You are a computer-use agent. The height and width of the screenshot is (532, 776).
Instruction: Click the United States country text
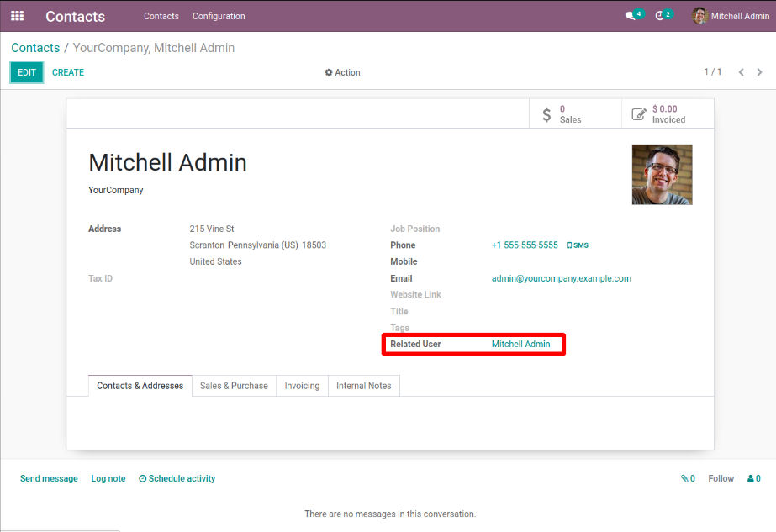tap(216, 261)
